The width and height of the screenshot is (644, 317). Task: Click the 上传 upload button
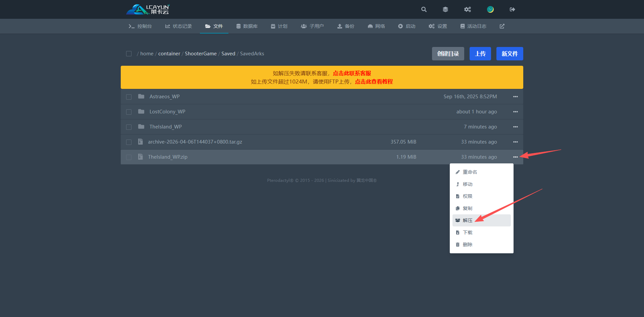coord(480,54)
